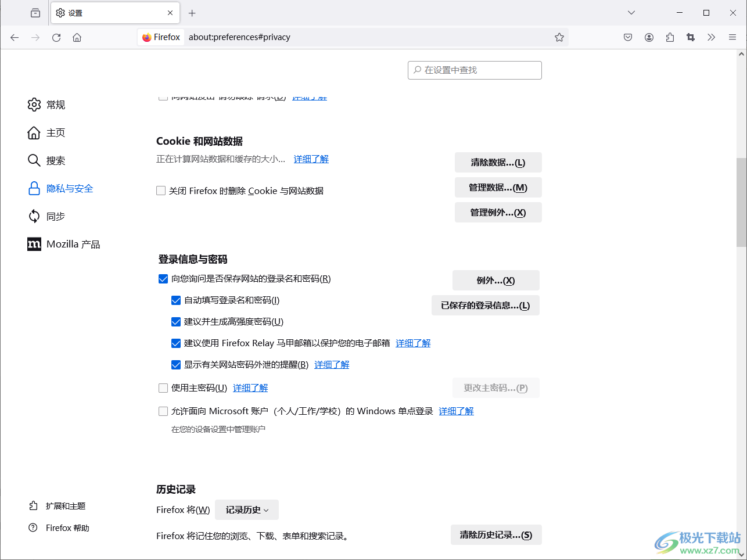Click the 清除数据 button
The image size is (747, 560).
point(498,163)
